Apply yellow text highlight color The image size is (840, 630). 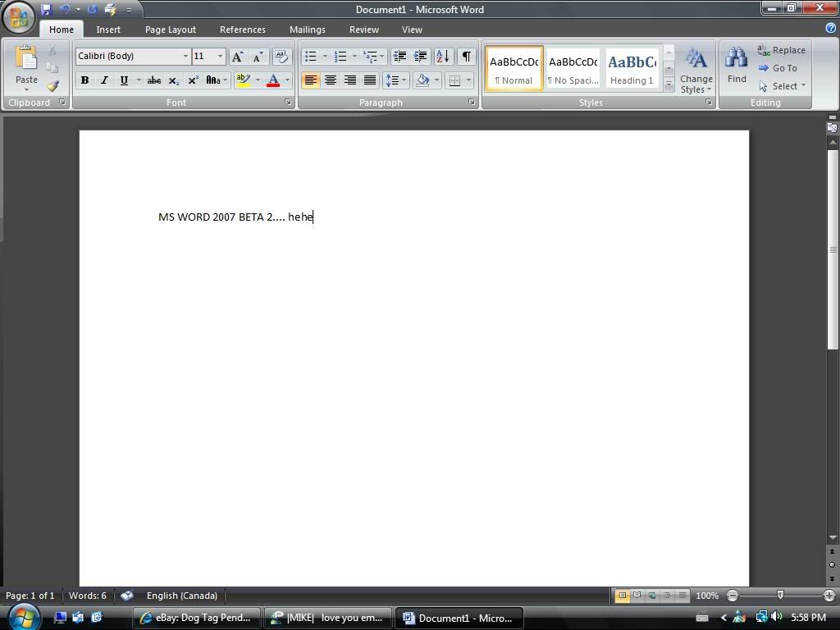pos(244,80)
